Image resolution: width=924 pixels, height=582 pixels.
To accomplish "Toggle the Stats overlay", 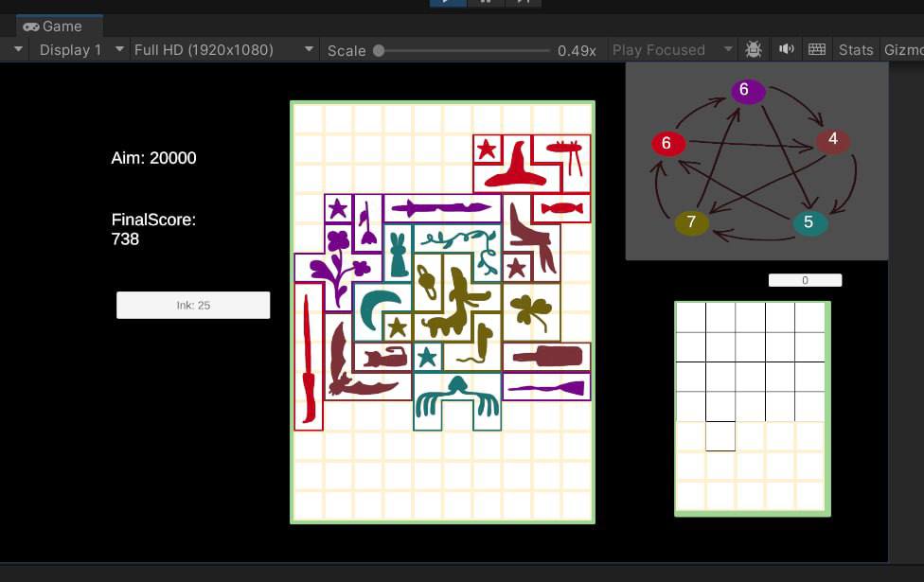I will pos(855,49).
